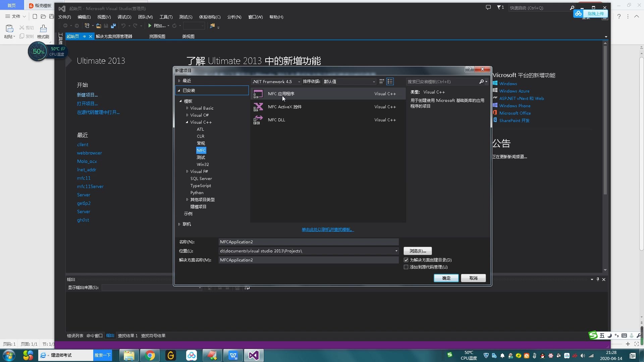Image resolution: width=644 pixels, height=362 pixels.
Task: Uncheck Create directory for solution checkbox
Action: pos(406,260)
